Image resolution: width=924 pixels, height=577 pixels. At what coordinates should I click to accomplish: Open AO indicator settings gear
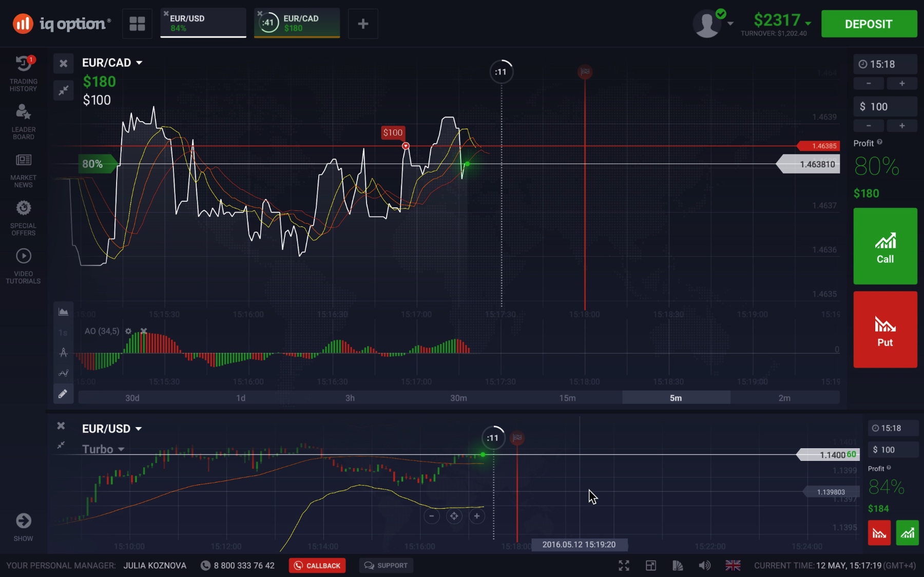click(x=128, y=331)
